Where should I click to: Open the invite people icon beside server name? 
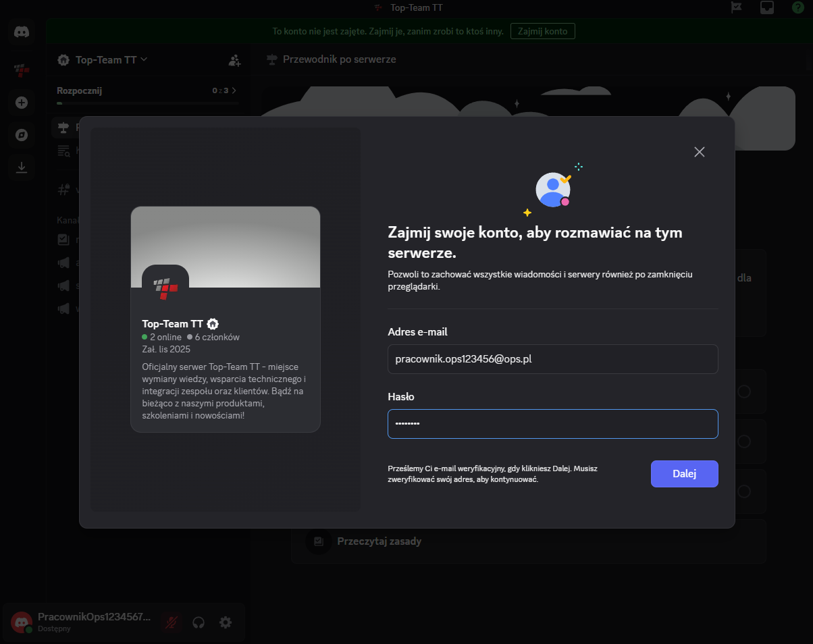[x=234, y=60]
